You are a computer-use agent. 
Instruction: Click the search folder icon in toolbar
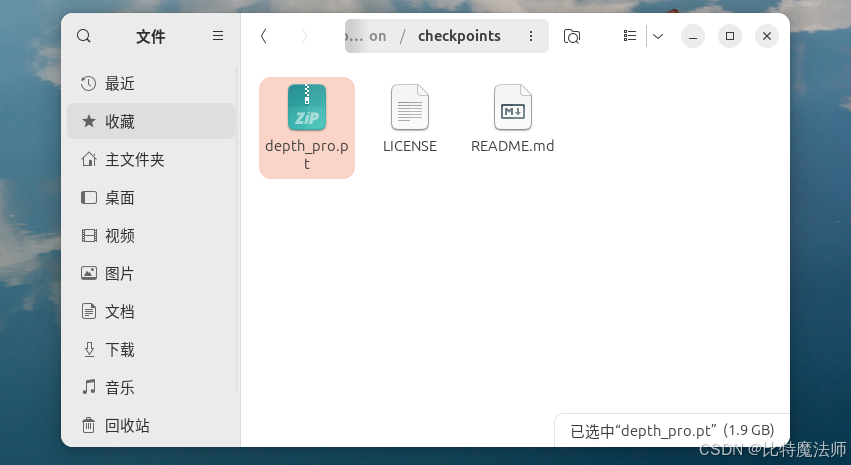pyautogui.click(x=571, y=36)
